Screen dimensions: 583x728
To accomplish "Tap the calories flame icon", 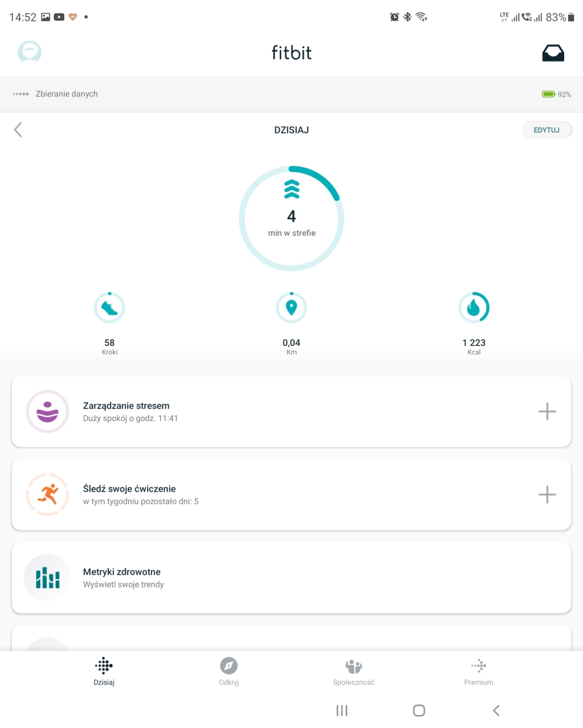I will click(474, 308).
